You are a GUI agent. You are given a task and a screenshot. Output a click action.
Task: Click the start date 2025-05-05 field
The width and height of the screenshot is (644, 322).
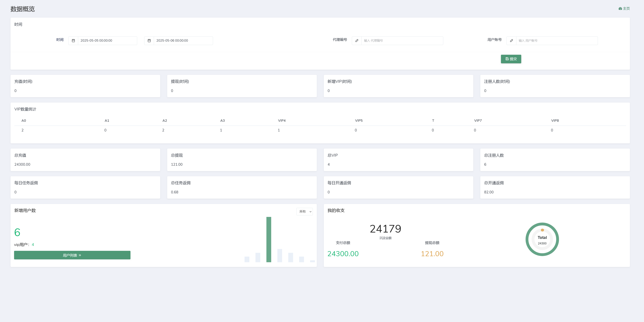[107, 40]
